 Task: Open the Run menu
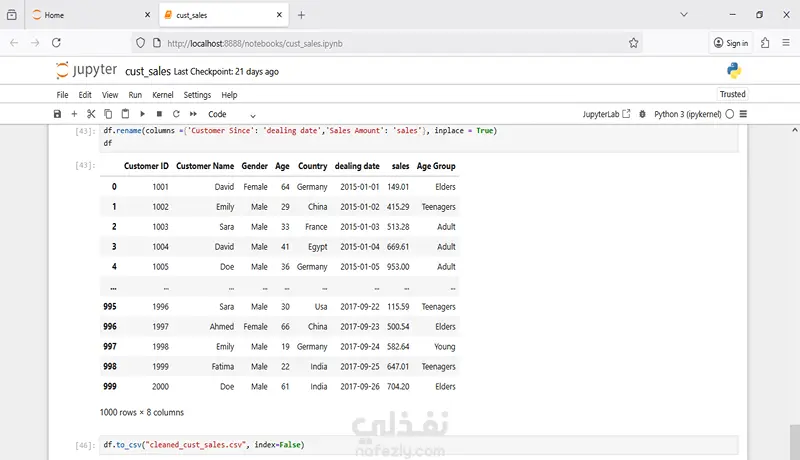click(135, 95)
